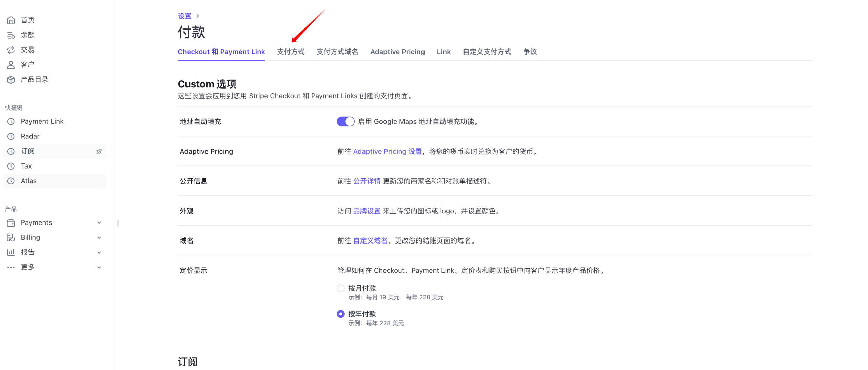This screenshot has width=868, height=370.
Task: Select the 按年付款 radio button
Action: (341, 314)
